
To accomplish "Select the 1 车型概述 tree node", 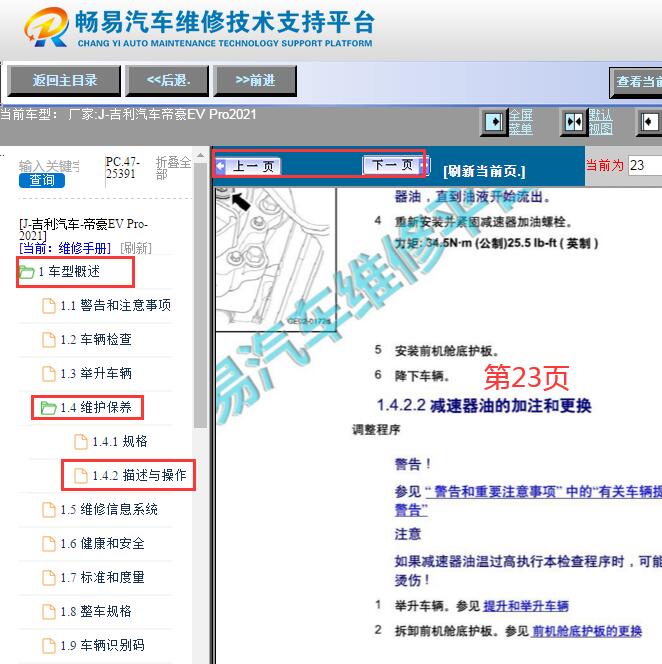I will click(x=69, y=271).
